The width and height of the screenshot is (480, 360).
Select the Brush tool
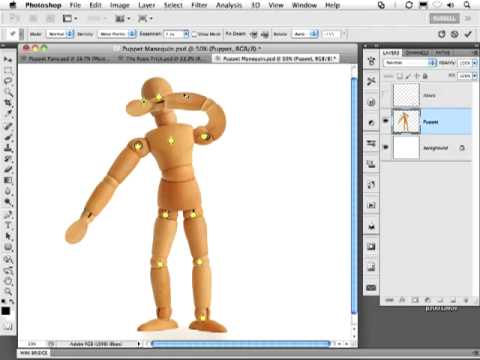coord(8,137)
